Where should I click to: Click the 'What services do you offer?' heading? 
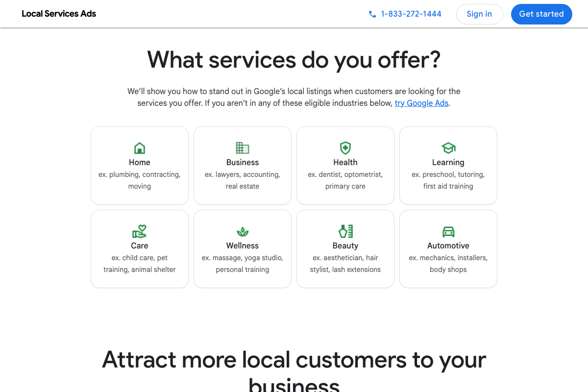pos(294,60)
